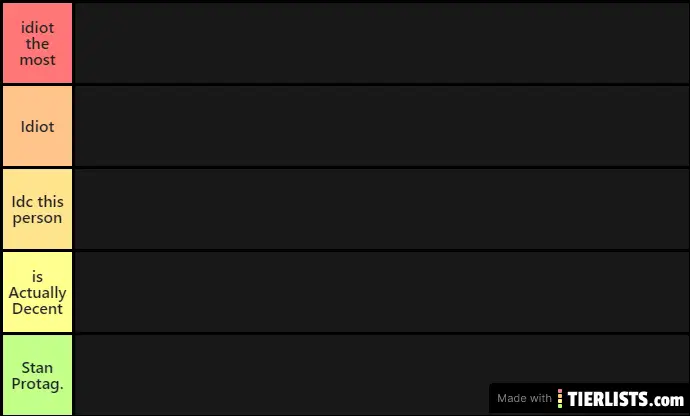Click the "Made with" watermark text
This screenshot has width=690, height=416.
coord(524,398)
